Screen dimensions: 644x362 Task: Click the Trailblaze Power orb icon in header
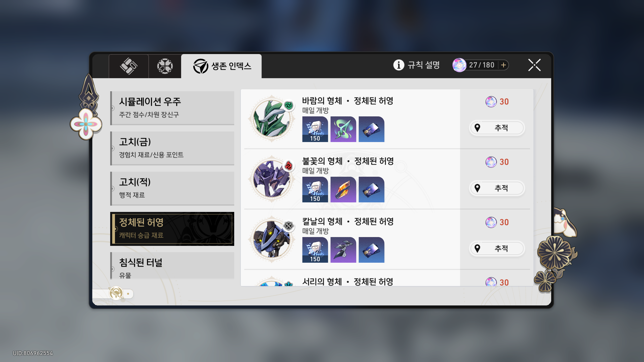pos(459,65)
